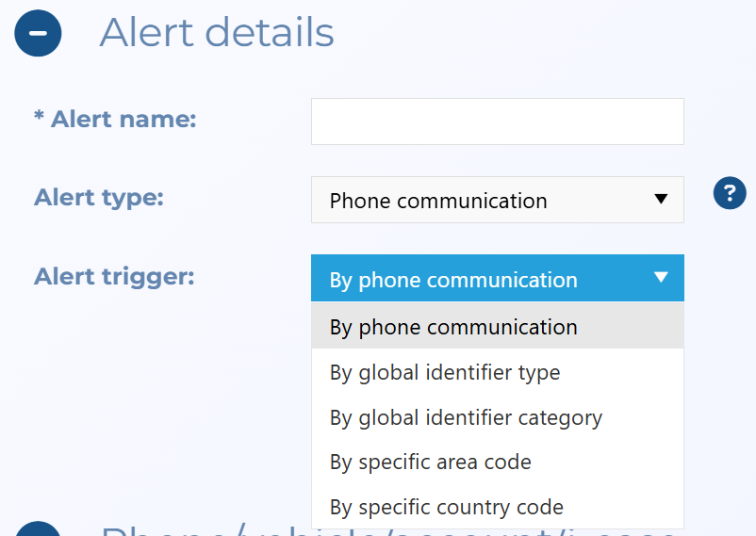756x536 pixels.
Task: Click the help question mark icon
Action: (730, 195)
